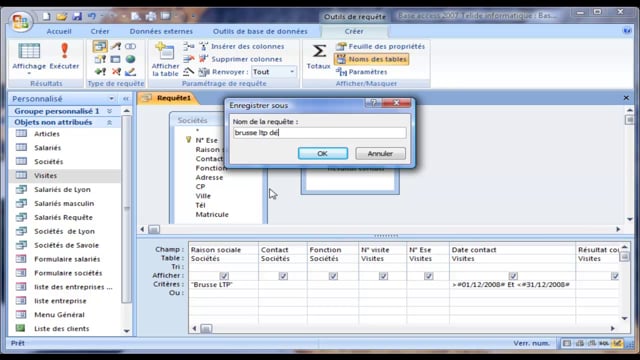The height and width of the screenshot is (360, 640).
Task: Click navigation pane scrollbar down arrow
Action: [x=127, y=331]
